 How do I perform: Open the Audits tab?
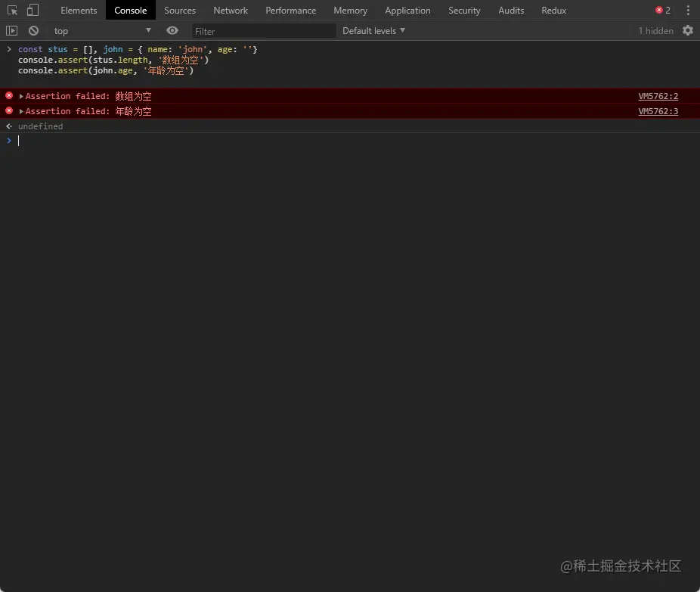[511, 11]
